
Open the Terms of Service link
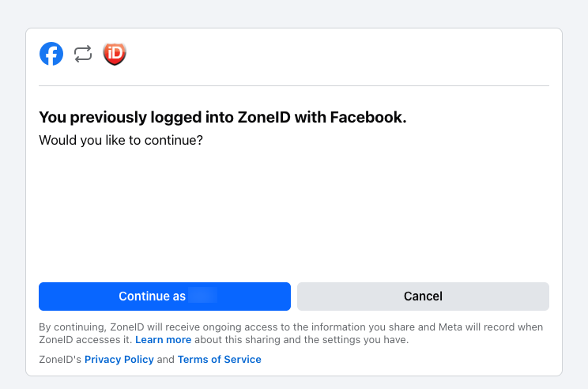pyautogui.click(x=219, y=359)
